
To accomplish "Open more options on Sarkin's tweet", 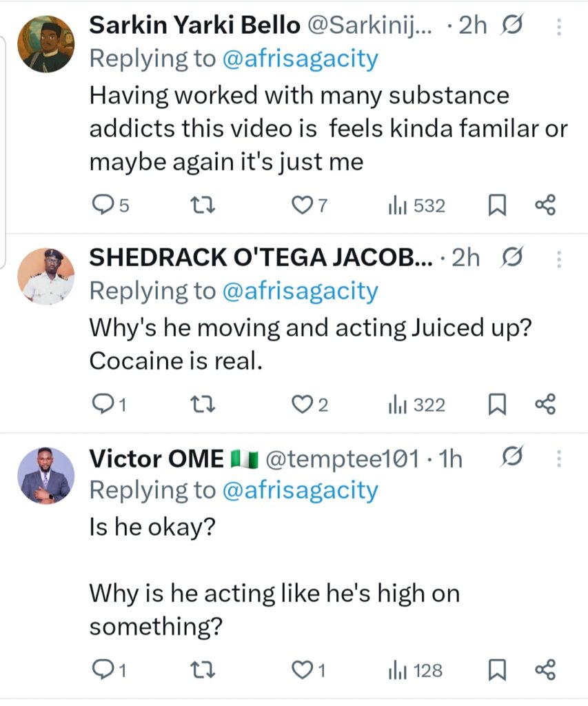I will coord(558,27).
